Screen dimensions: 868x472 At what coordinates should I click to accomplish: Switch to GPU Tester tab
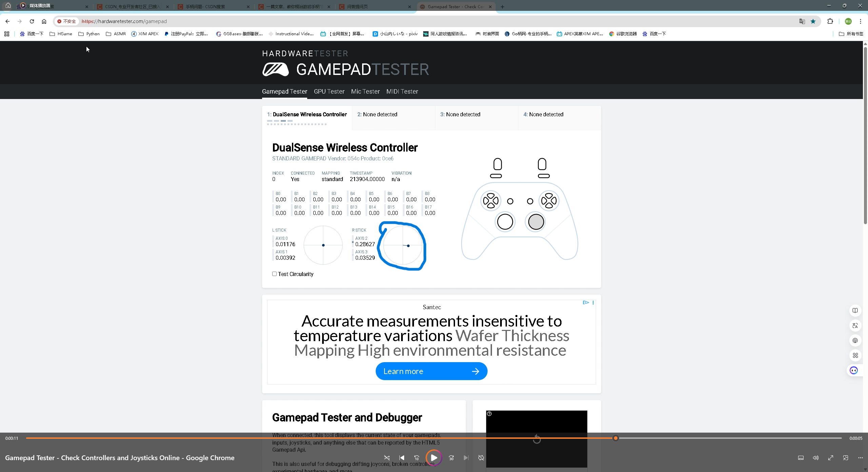[x=329, y=92]
